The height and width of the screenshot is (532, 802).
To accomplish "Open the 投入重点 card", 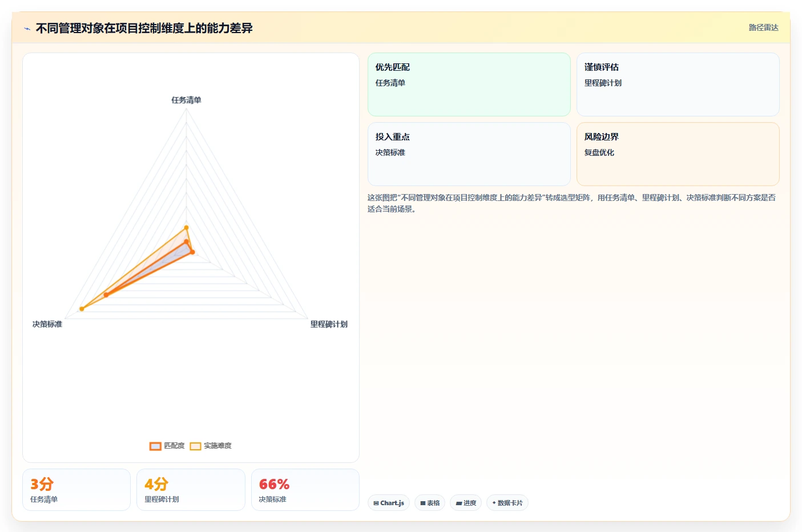I will [469, 154].
